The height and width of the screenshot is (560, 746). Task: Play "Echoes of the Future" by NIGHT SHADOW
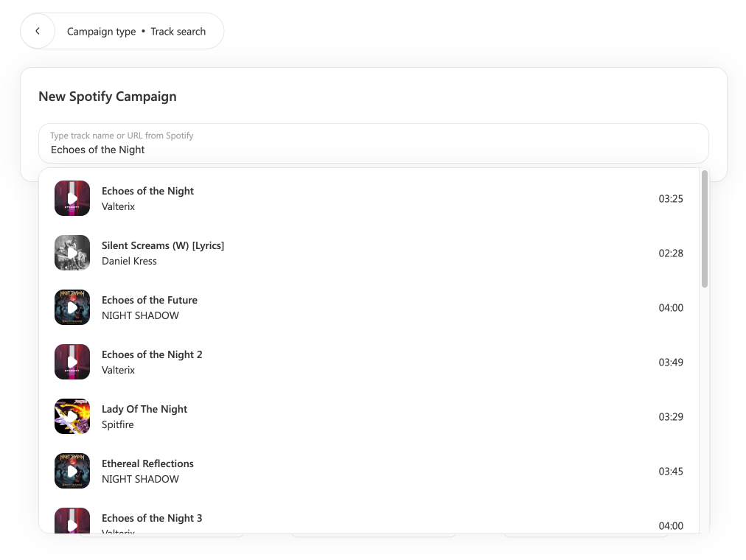coord(72,307)
